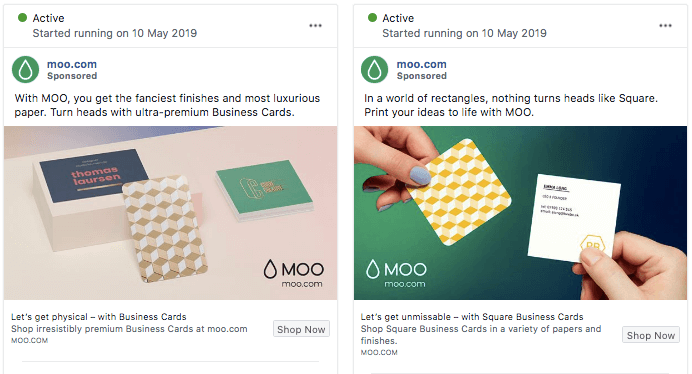Viewport: 692px width, 374px height.
Task: Click the Sponsored label on the left ad
Action: pyautogui.click(x=72, y=76)
